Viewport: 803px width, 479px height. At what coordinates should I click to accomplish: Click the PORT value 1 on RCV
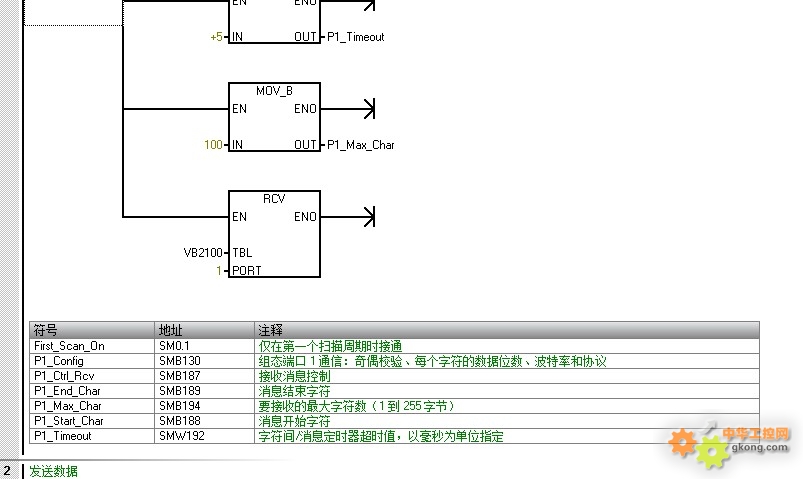coord(219,270)
